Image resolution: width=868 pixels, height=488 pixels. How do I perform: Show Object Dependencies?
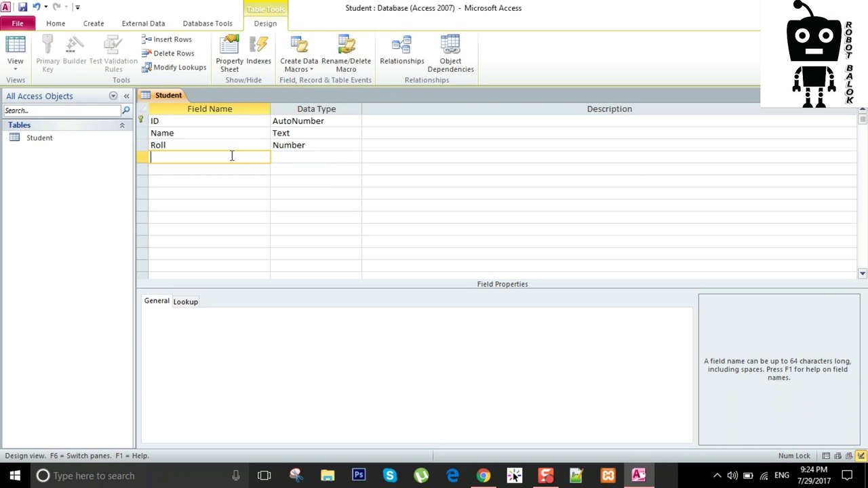(450, 54)
